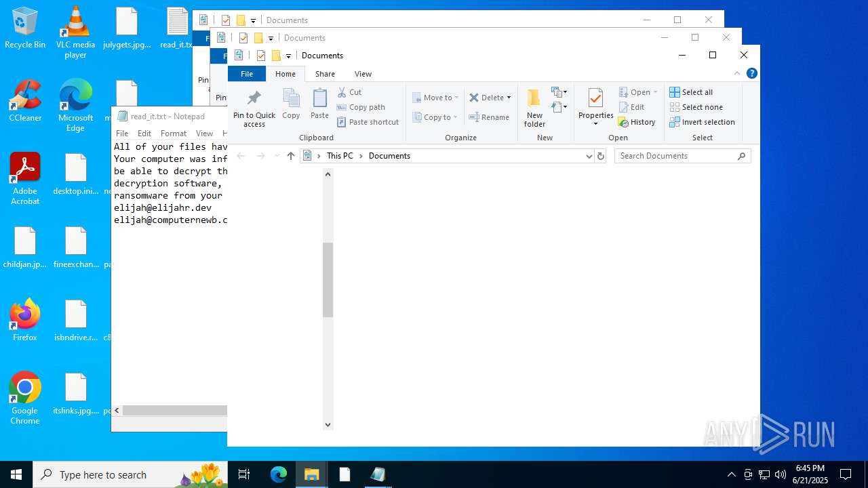Open File Explorer from the taskbar
This screenshot has width=868, height=488.
click(x=311, y=474)
